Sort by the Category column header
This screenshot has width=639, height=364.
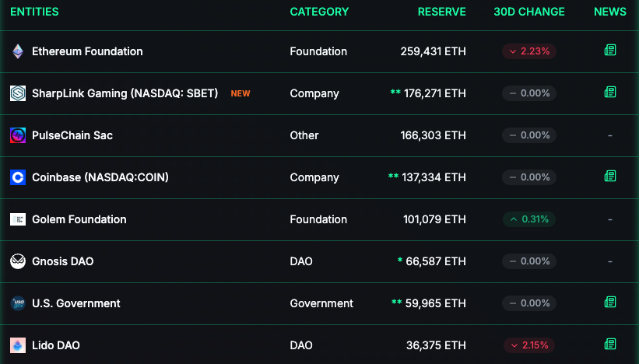coord(319,12)
